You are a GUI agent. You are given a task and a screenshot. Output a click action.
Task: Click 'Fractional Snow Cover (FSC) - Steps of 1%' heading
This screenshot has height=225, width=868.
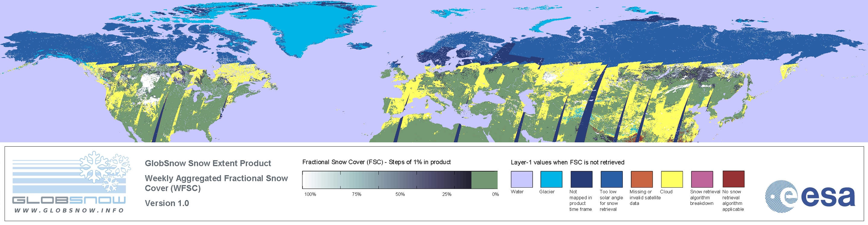[376, 162]
